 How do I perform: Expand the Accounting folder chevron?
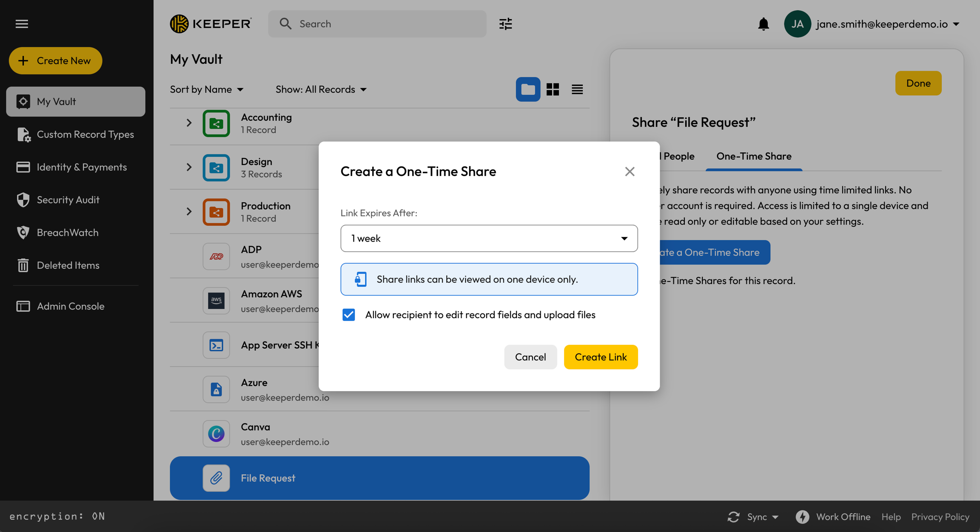pos(189,123)
